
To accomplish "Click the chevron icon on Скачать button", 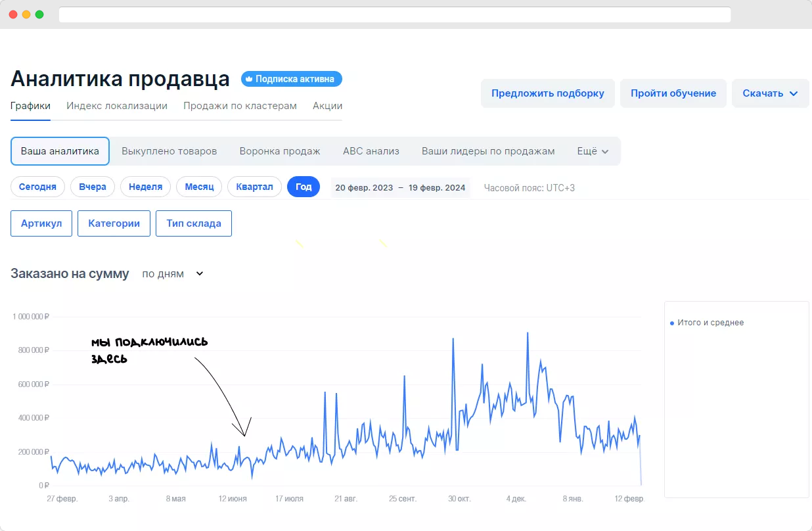I will tap(794, 93).
